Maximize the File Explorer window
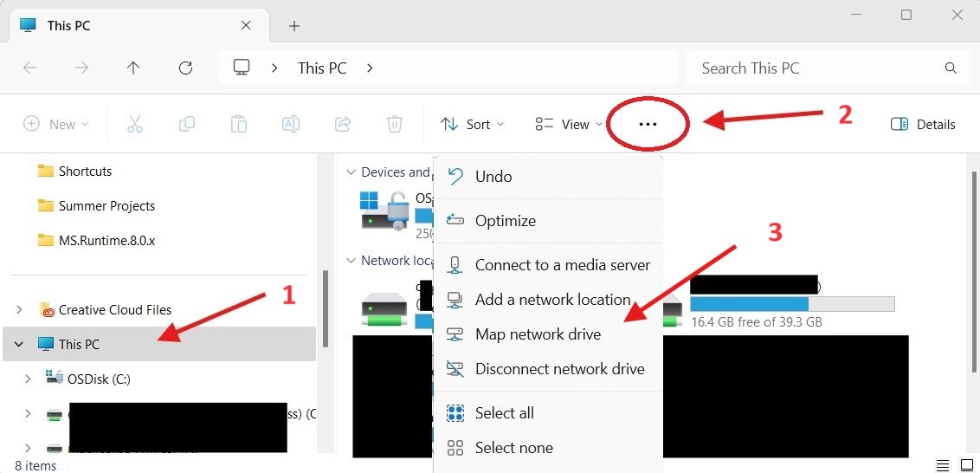Image resolution: width=980 pixels, height=473 pixels. click(x=906, y=15)
